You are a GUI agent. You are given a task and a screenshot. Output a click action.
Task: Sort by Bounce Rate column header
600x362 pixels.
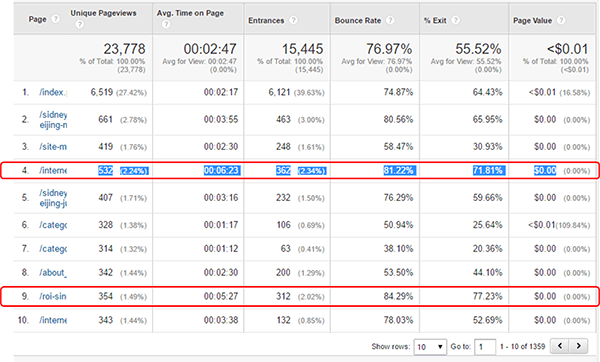click(x=358, y=21)
